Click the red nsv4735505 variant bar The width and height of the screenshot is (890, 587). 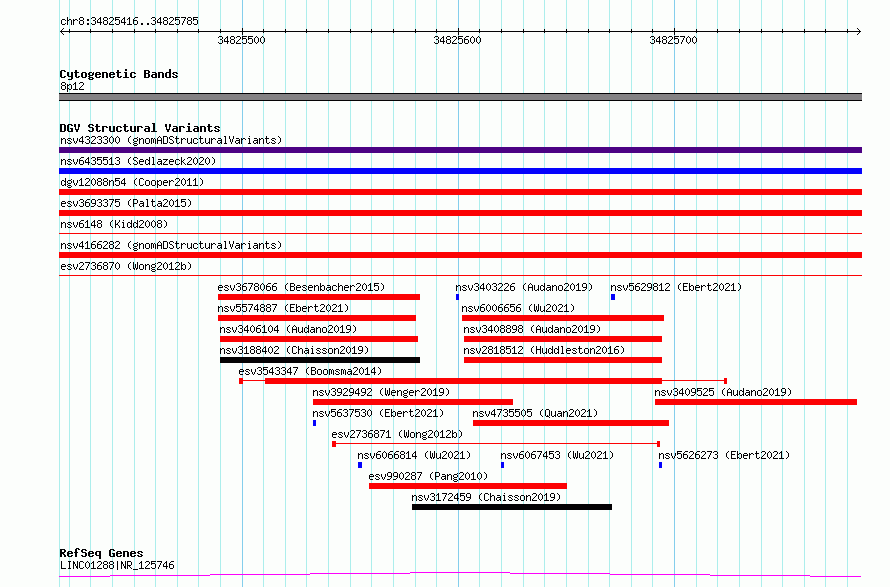pos(570,423)
